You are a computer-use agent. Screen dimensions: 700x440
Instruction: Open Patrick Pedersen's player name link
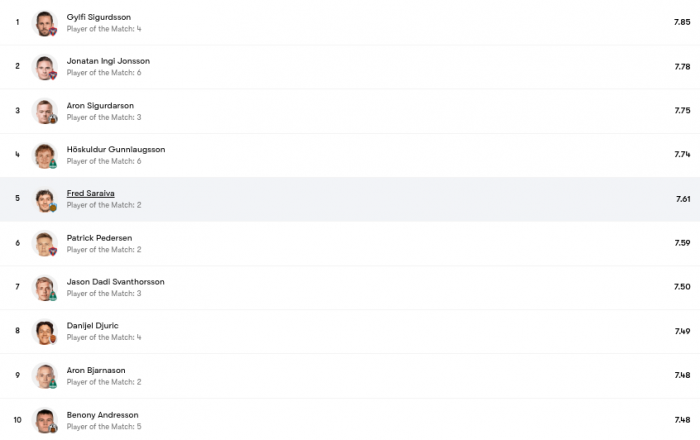click(x=99, y=238)
